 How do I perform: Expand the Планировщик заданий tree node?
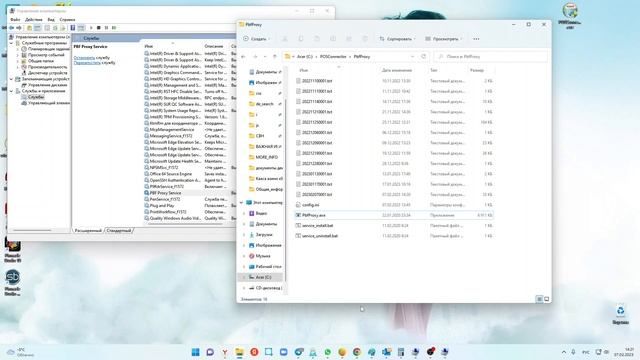[18, 49]
